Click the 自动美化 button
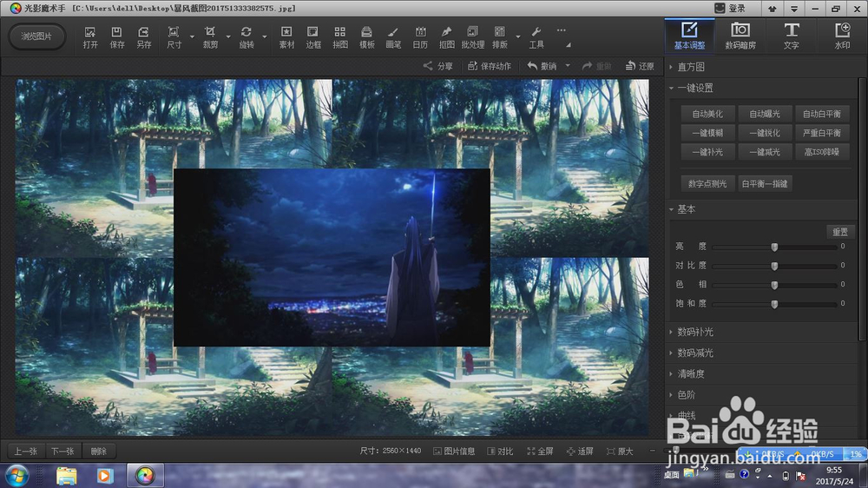This screenshot has width=868, height=488. pos(707,114)
